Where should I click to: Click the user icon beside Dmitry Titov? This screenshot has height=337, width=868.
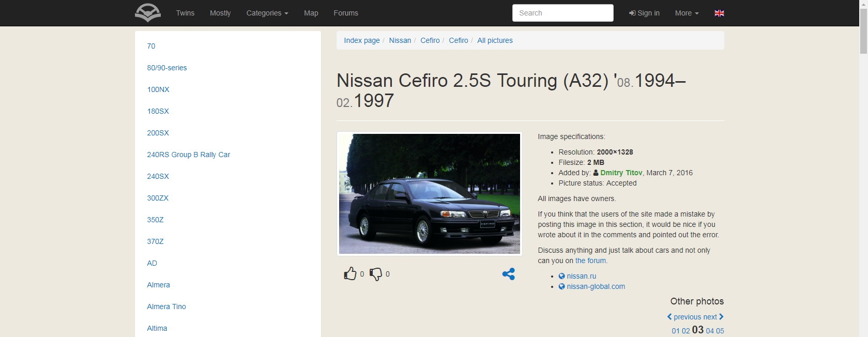pyautogui.click(x=596, y=173)
